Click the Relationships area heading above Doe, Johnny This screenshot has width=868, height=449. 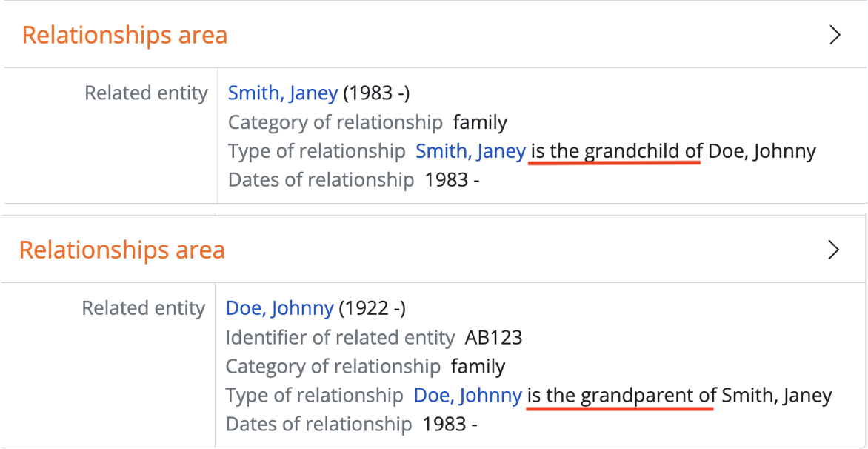(121, 250)
